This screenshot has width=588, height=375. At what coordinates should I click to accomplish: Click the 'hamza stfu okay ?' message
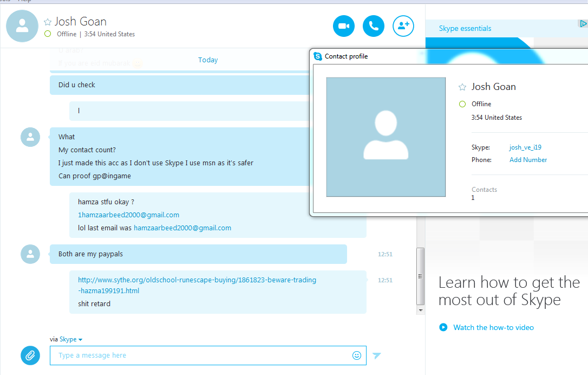pyautogui.click(x=106, y=202)
